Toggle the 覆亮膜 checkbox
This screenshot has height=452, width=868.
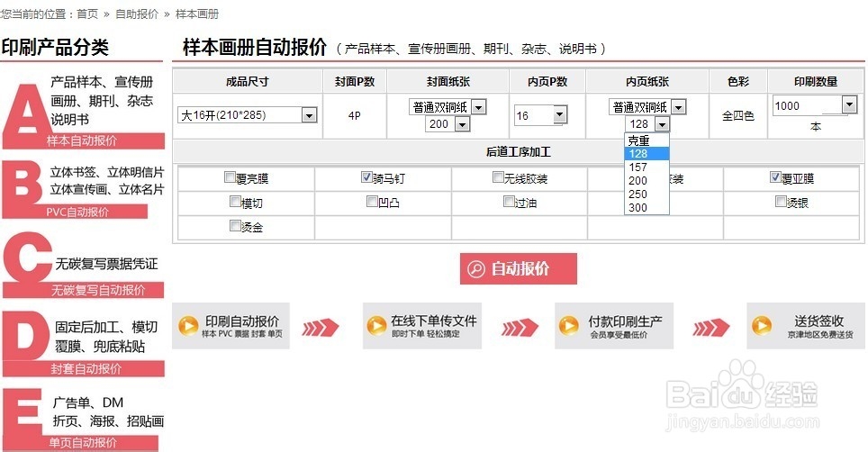230,177
